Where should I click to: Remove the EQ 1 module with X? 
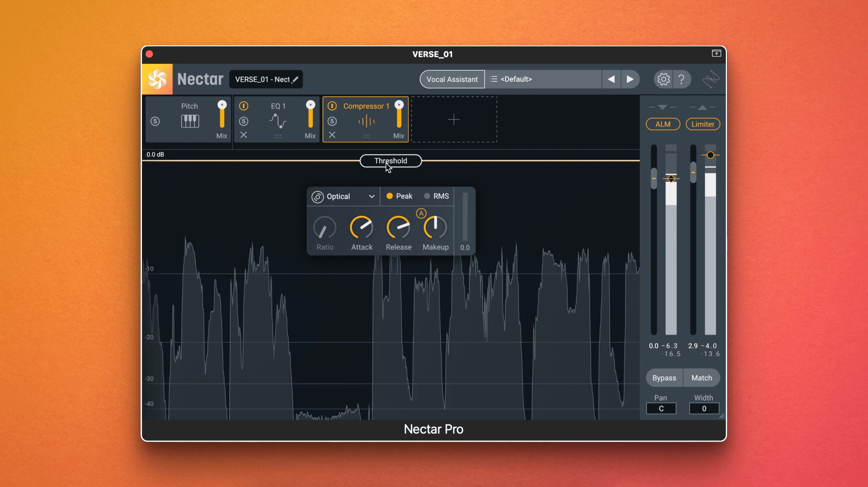pos(244,135)
